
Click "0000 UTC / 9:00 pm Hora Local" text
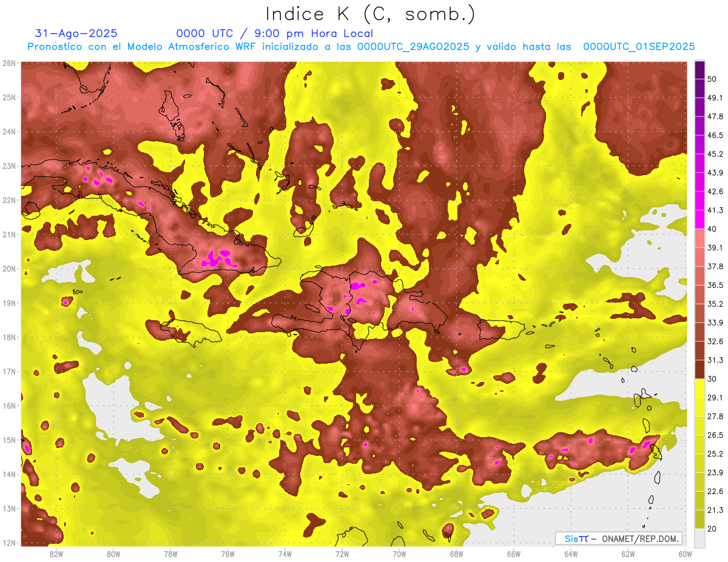[274, 33]
